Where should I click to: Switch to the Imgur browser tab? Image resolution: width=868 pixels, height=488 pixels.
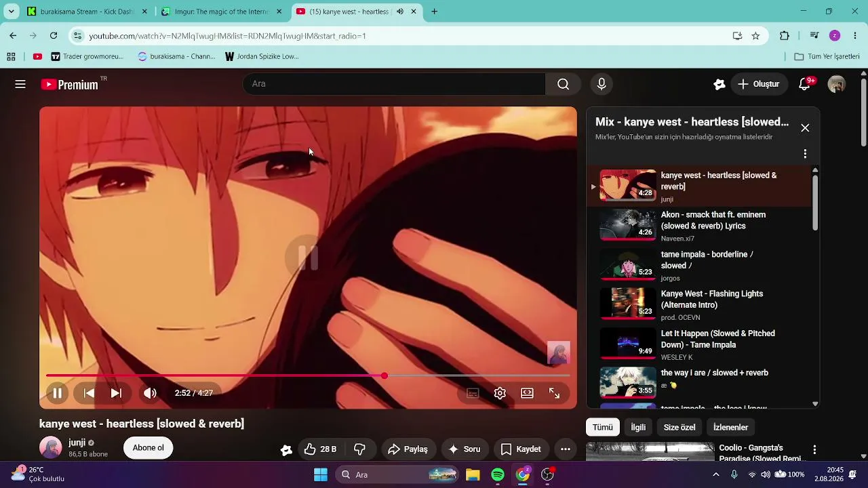pos(222,12)
